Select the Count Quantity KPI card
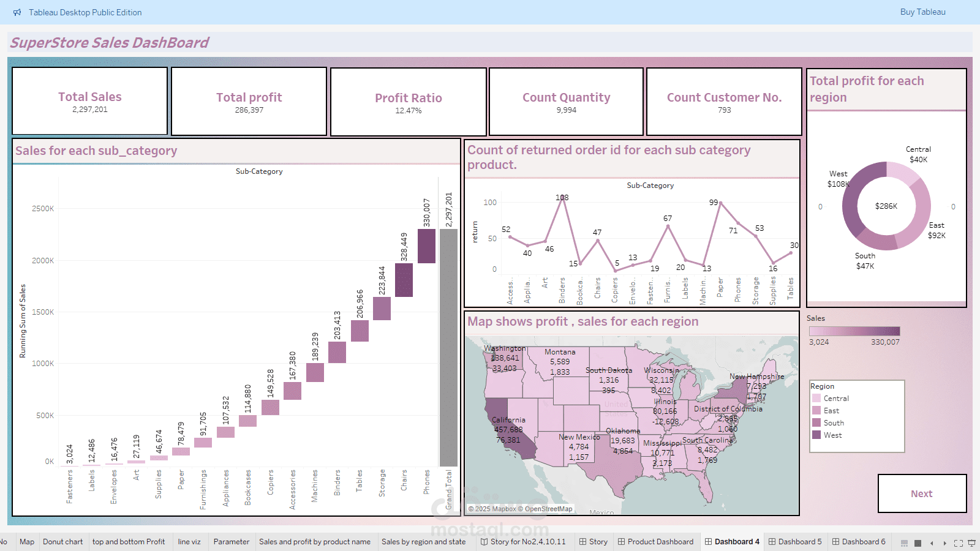The height and width of the screenshot is (551, 980). pos(567,102)
